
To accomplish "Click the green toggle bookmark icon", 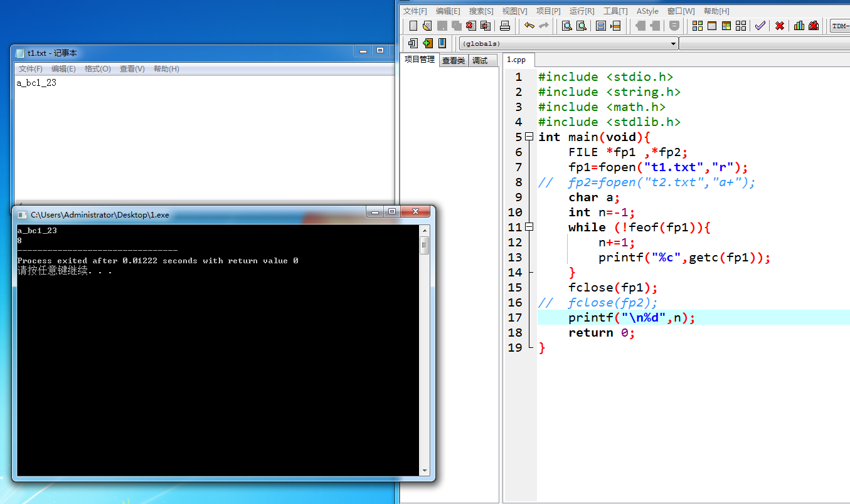I will (x=428, y=43).
